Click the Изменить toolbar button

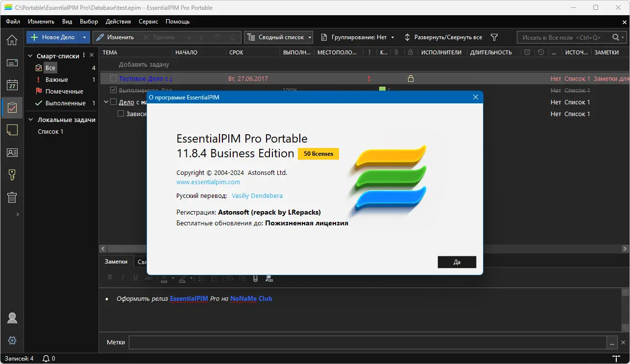[116, 37]
